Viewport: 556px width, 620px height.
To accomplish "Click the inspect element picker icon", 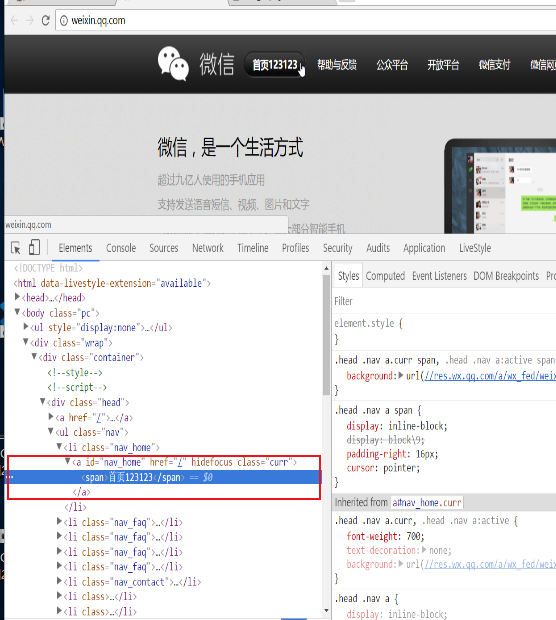I will (x=16, y=248).
